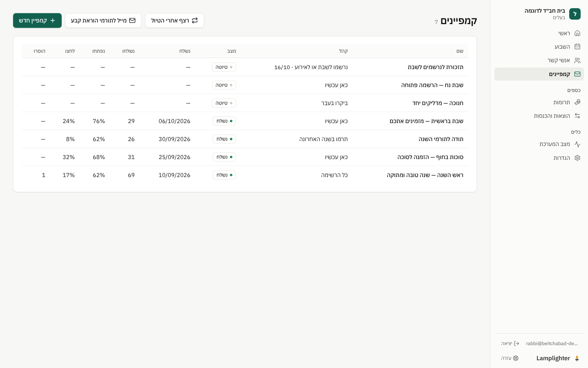Open campaign שבת בראשית — מזמינים אתכם
Image resolution: width=588 pixels, height=368 pixels.
click(x=426, y=121)
